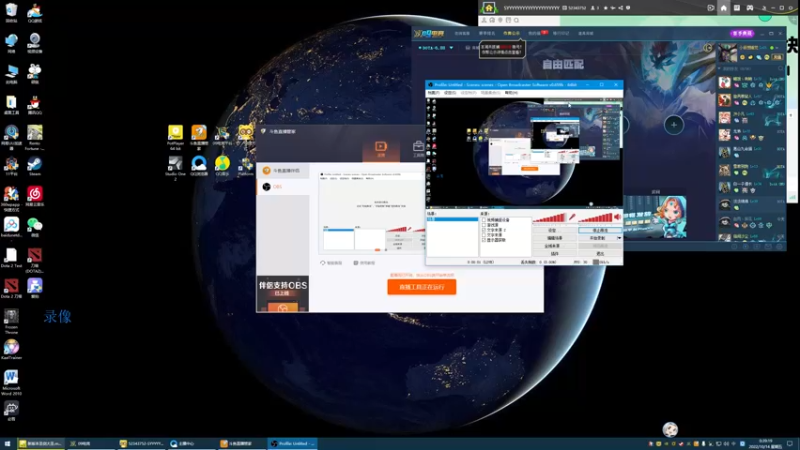Adjust the OBS desktop audio volume bar
800x450 pixels.
tap(595, 218)
